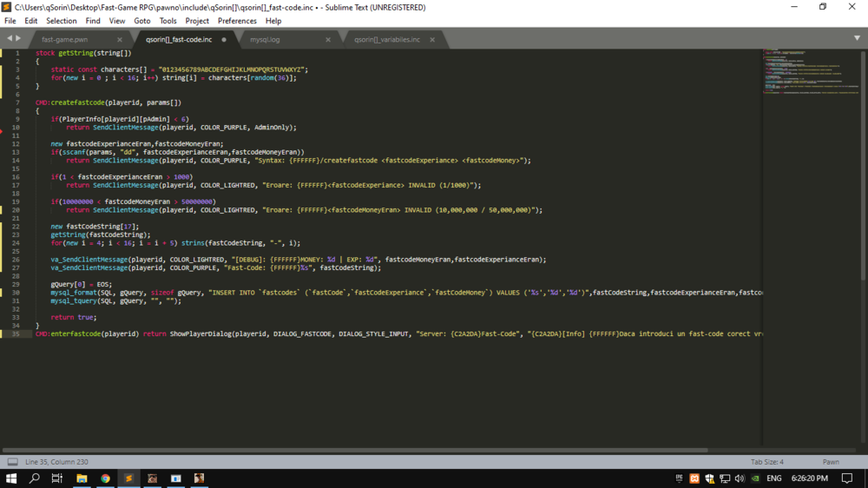Image resolution: width=868 pixels, height=488 pixels.
Task: Click mysql_tquery on line 31
Action: click(x=74, y=300)
